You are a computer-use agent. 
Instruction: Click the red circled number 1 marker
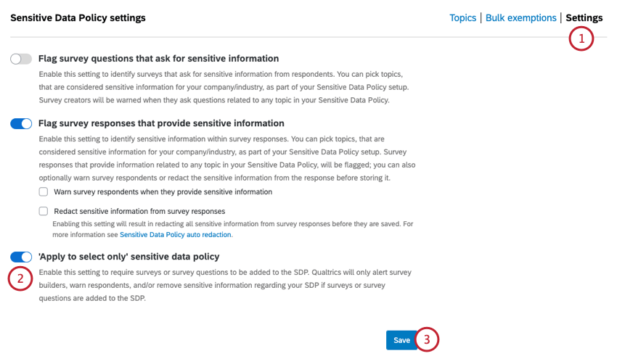coord(581,38)
